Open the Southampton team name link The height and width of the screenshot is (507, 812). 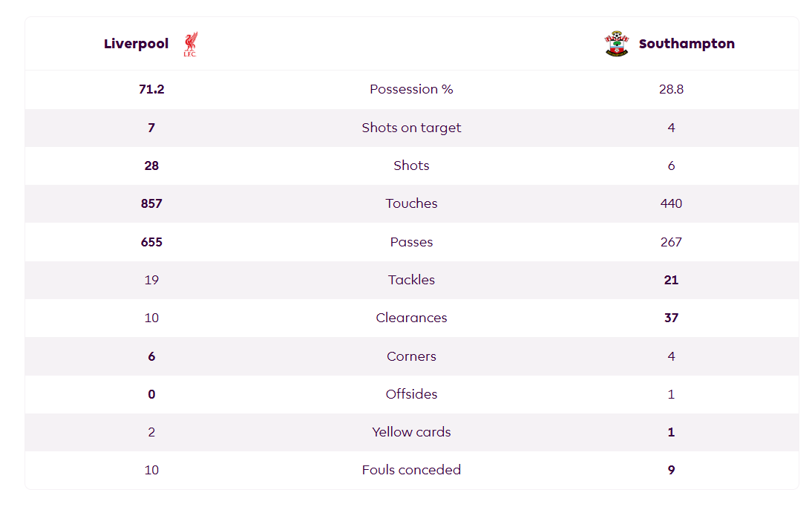687,44
